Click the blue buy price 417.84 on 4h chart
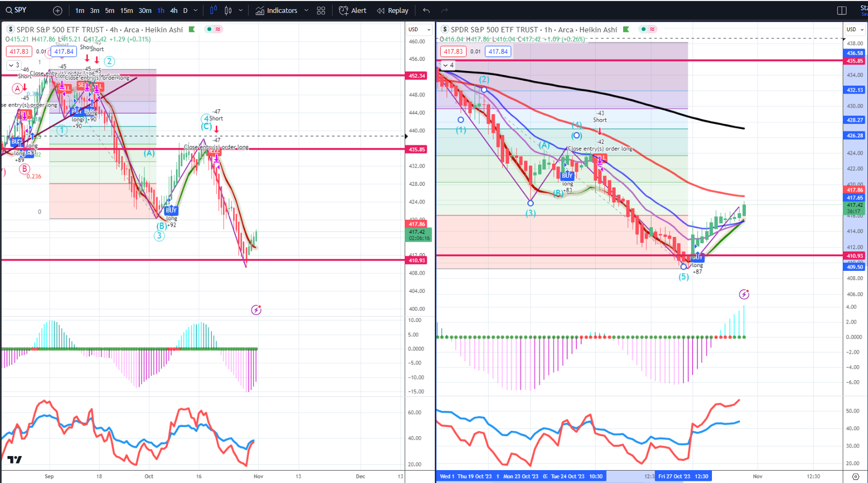This screenshot has height=483, width=868. click(63, 52)
